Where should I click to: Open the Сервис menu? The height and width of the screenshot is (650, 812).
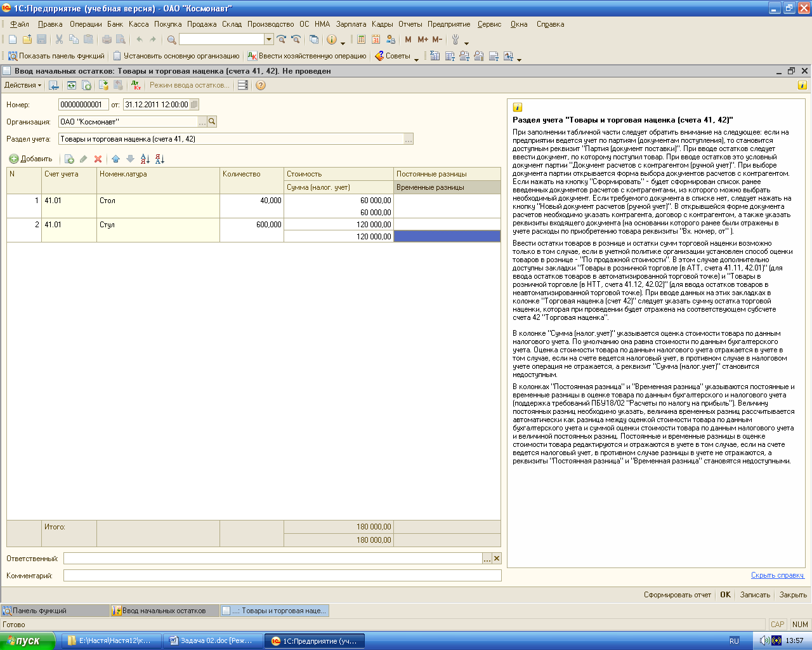point(489,24)
